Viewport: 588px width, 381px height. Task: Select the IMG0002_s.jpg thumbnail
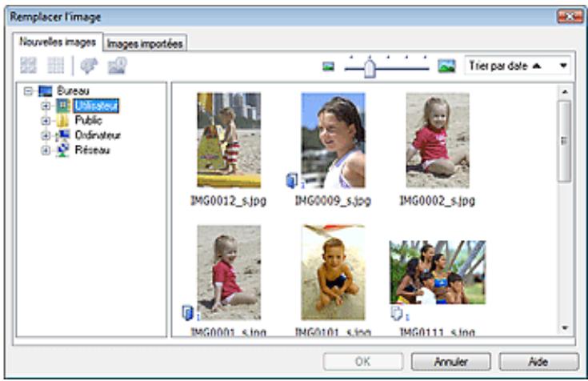[438, 140]
